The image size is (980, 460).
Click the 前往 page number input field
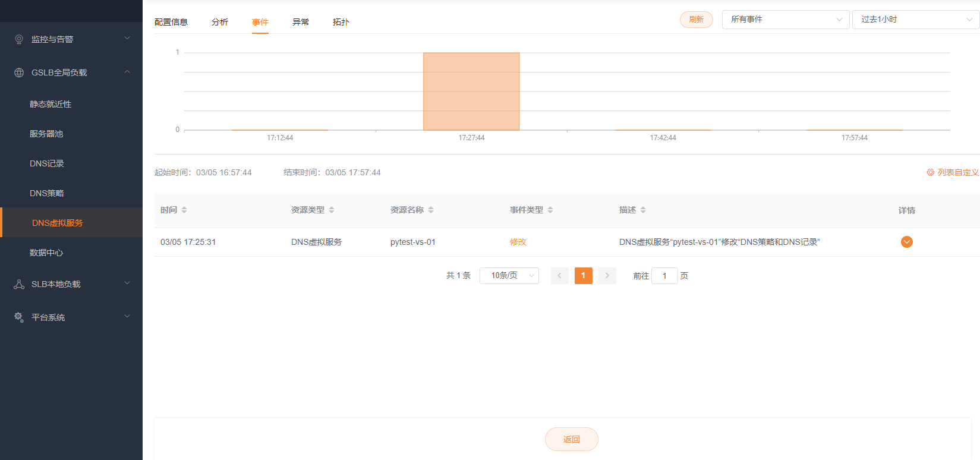[x=664, y=276]
